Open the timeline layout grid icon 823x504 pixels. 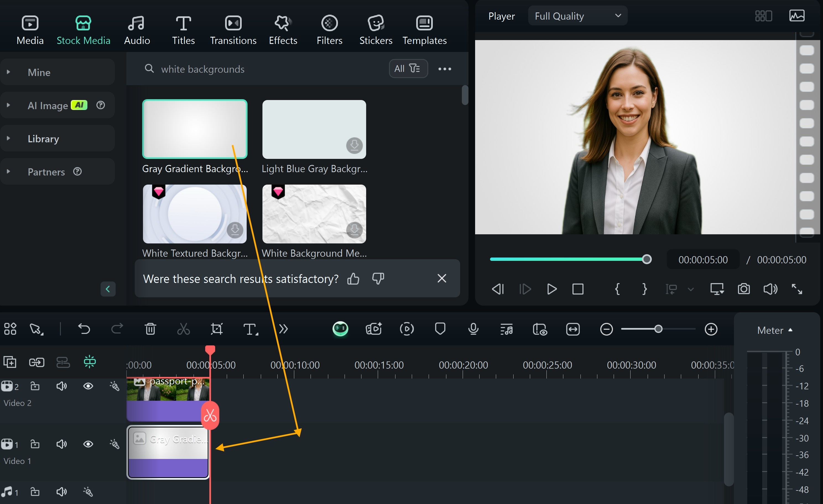(x=10, y=329)
